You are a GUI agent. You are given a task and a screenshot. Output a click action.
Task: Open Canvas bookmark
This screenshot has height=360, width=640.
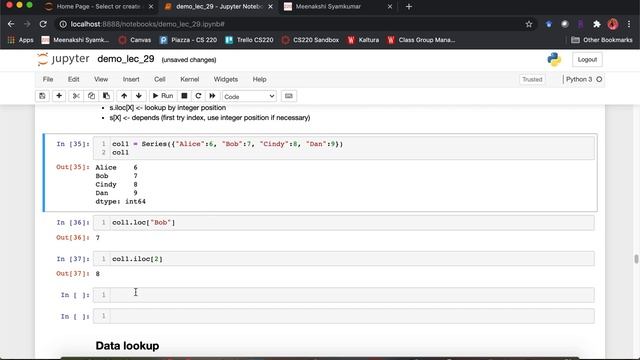point(135,40)
